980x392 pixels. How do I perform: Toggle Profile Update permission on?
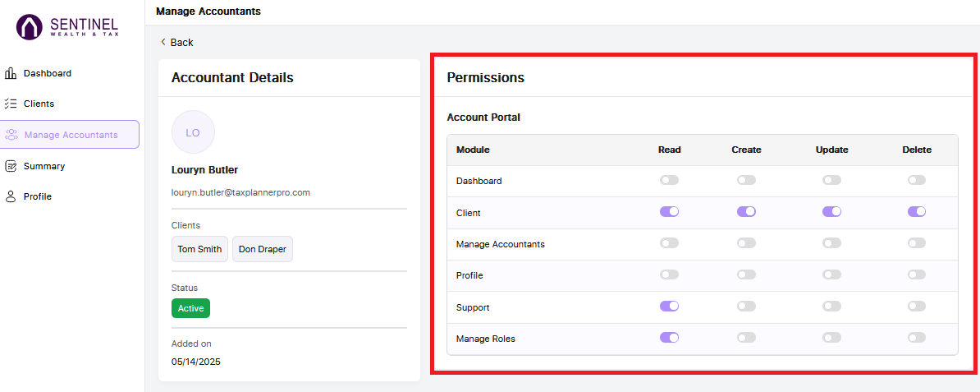point(832,274)
